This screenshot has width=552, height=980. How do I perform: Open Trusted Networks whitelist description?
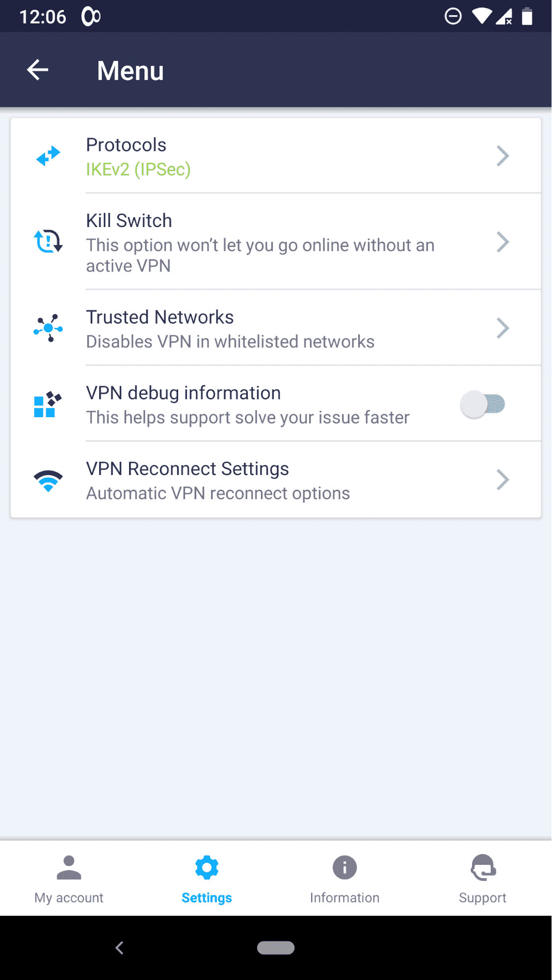pos(230,342)
